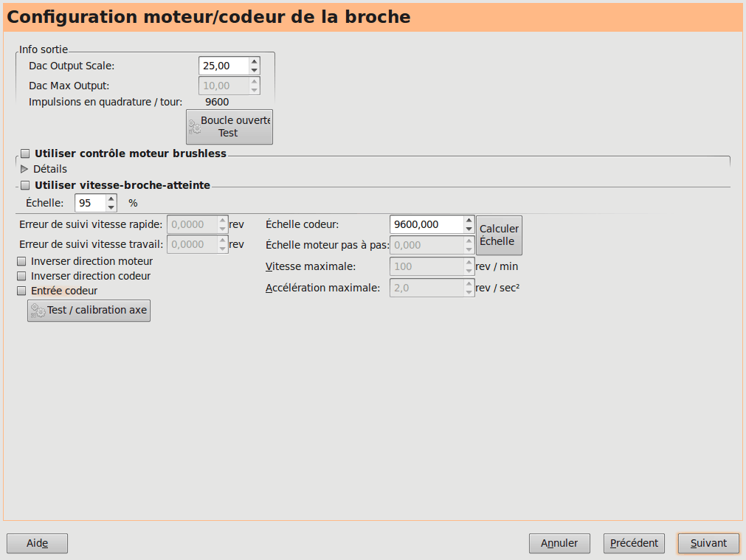Increase Échelle percentage with up arrow
This screenshot has height=560, width=746.
point(111,198)
